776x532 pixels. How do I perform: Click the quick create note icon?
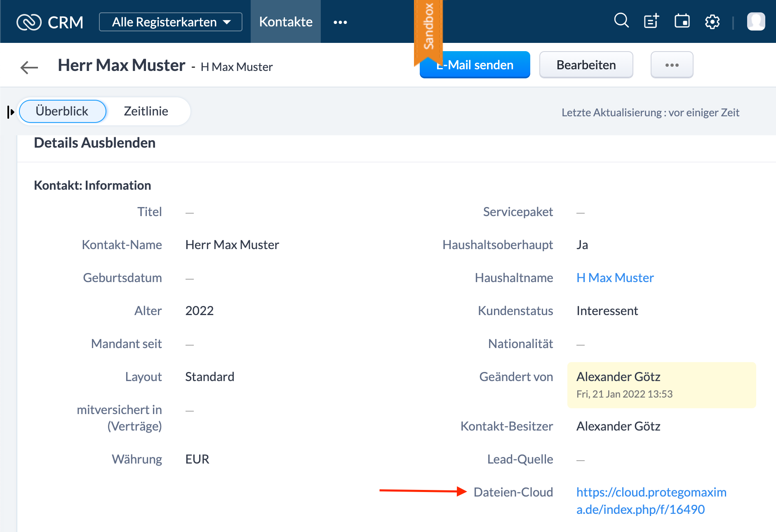tap(651, 21)
